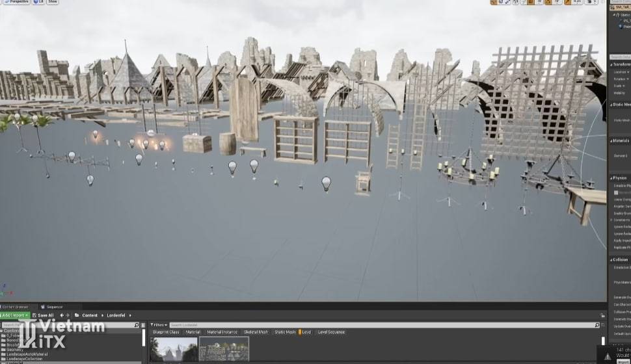Select the Geometry folder in the tree
This screenshot has height=364, width=631.
[x=16, y=349]
